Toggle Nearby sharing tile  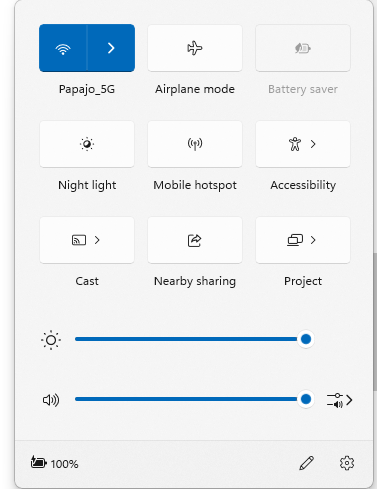pos(195,240)
